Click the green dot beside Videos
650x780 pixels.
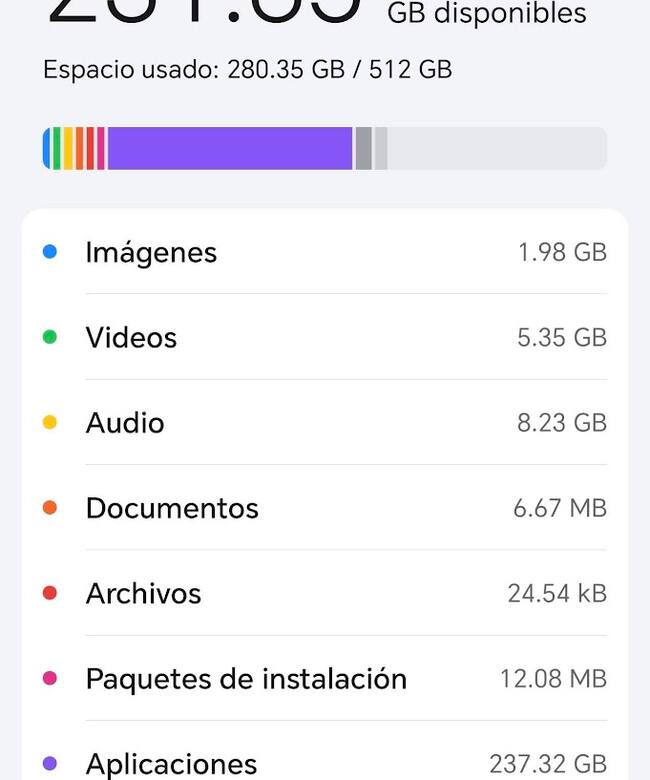coord(49,337)
